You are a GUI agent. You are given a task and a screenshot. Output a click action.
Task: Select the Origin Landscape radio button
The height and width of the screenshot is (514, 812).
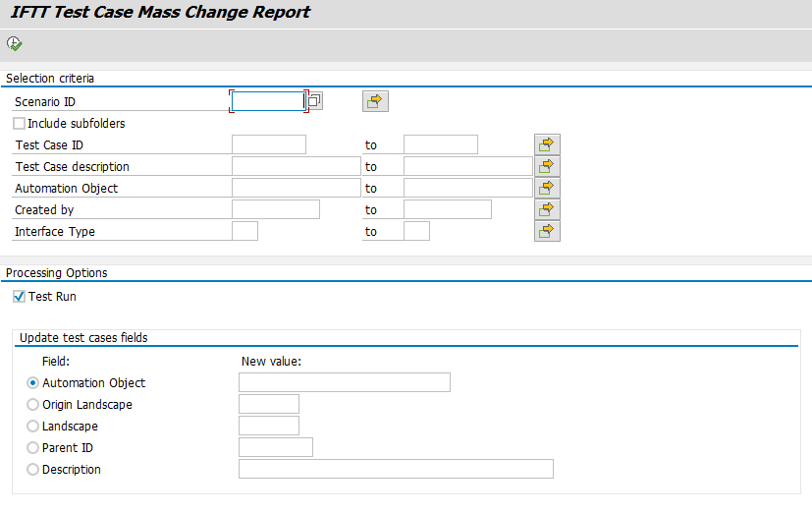32,404
